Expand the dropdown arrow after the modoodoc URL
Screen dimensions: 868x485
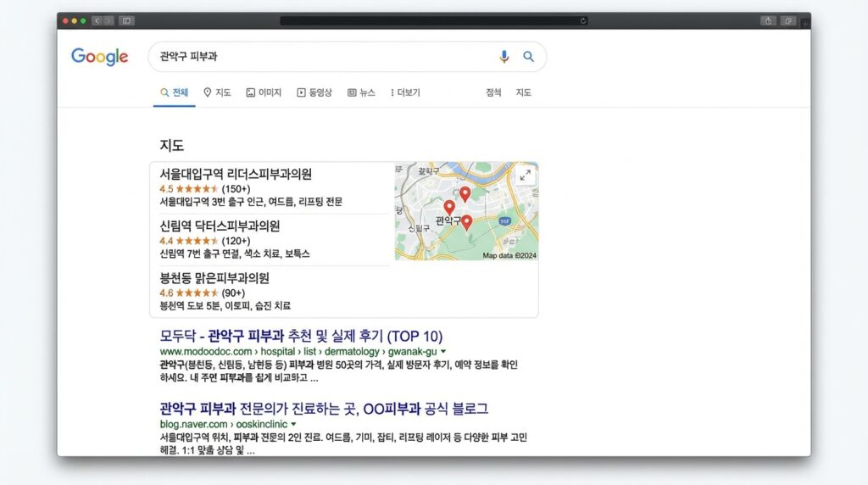click(x=443, y=352)
